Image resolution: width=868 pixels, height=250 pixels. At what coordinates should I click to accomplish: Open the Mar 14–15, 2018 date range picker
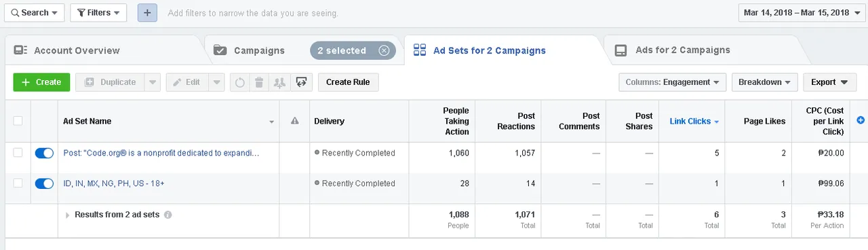click(x=802, y=13)
